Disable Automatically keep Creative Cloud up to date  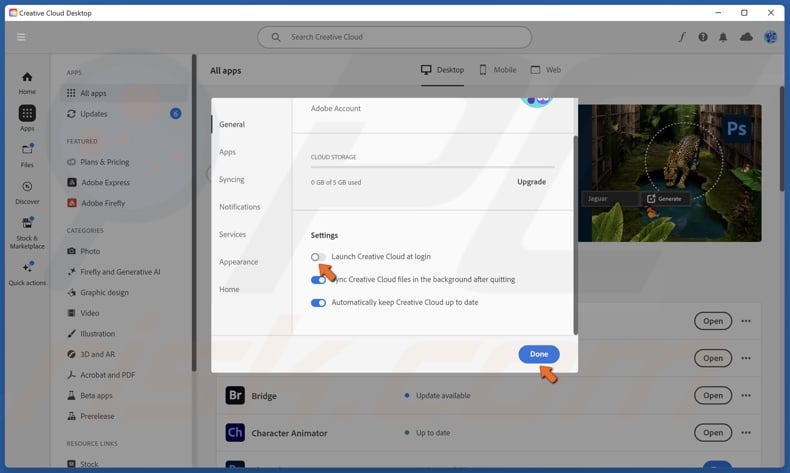click(318, 302)
